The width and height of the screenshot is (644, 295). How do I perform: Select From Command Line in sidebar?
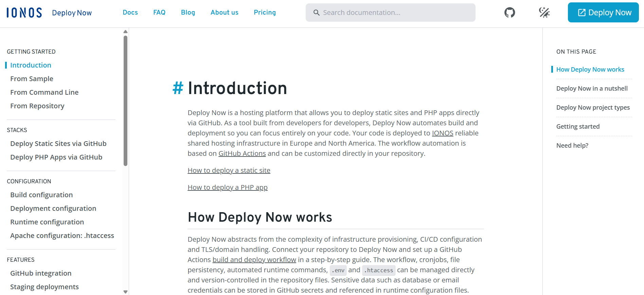(x=44, y=92)
